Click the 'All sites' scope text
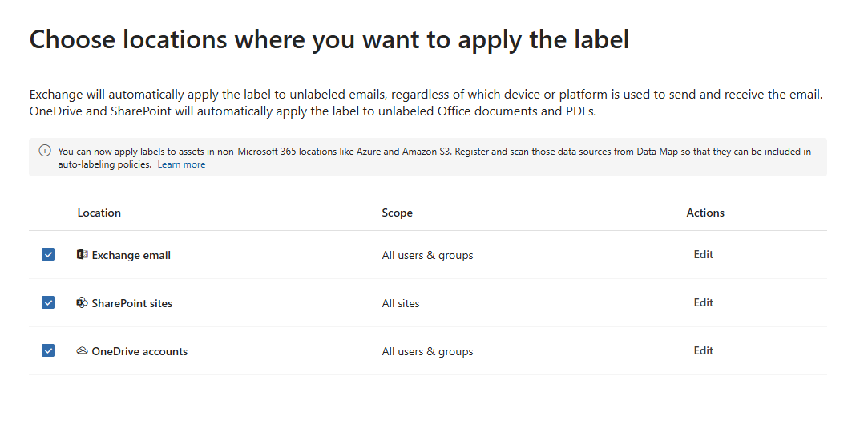 tap(401, 304)
